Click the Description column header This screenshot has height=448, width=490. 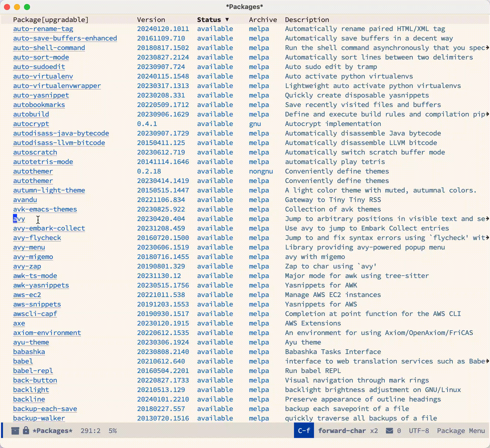coord(307,20)
